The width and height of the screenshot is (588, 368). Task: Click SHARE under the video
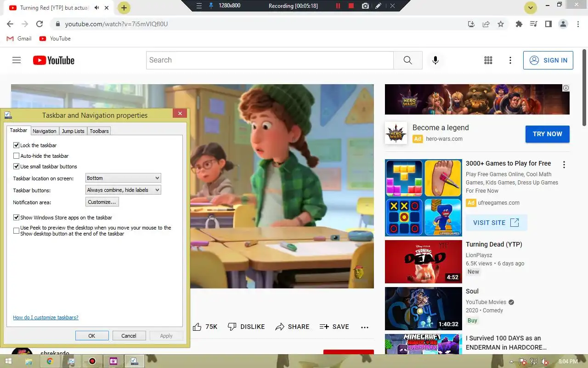tap(292, 327)
